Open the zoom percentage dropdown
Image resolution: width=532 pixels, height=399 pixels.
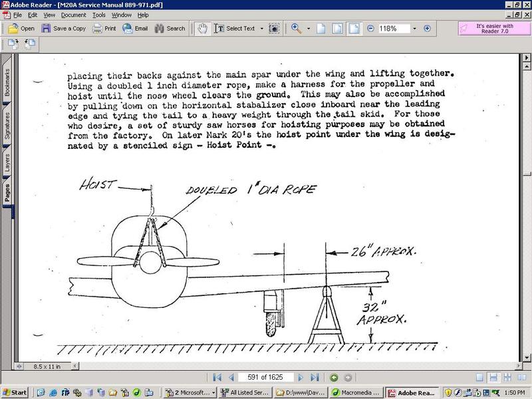point(414,29)
